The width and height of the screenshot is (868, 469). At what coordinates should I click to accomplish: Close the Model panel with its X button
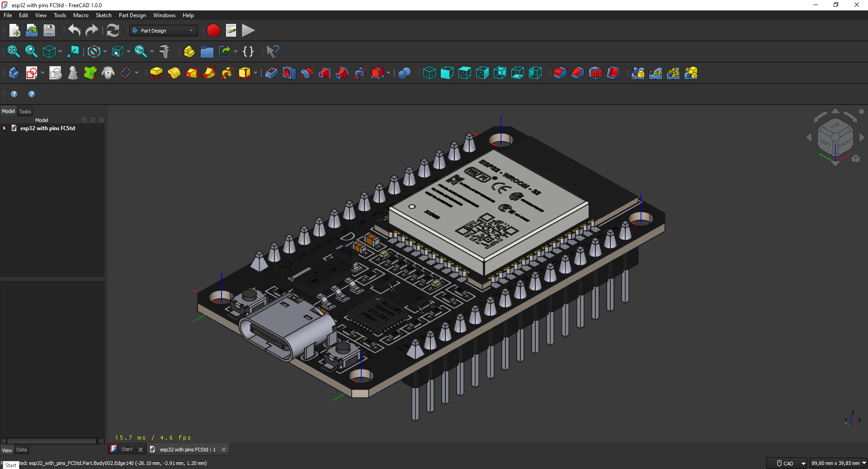tap(102, 120)
